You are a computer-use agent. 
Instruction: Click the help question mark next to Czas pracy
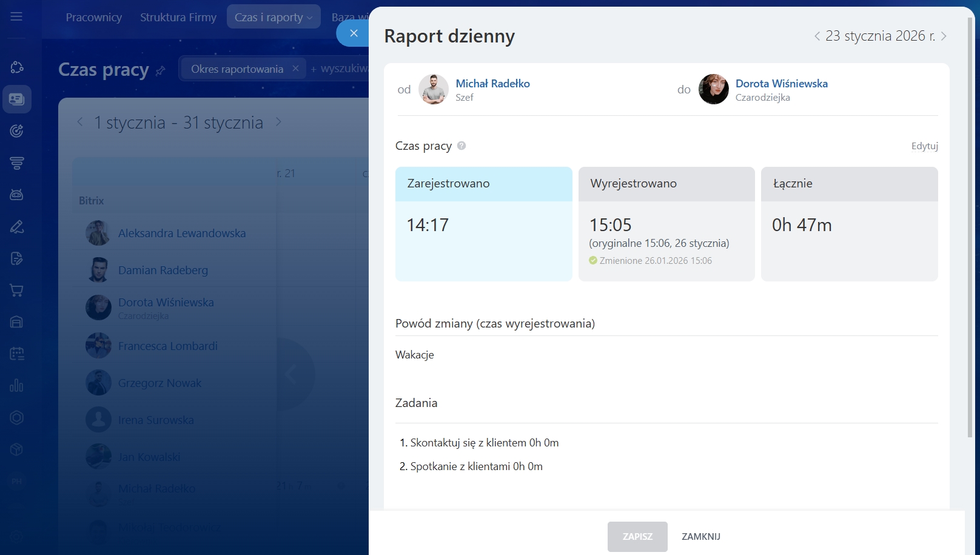pos(461,146)
